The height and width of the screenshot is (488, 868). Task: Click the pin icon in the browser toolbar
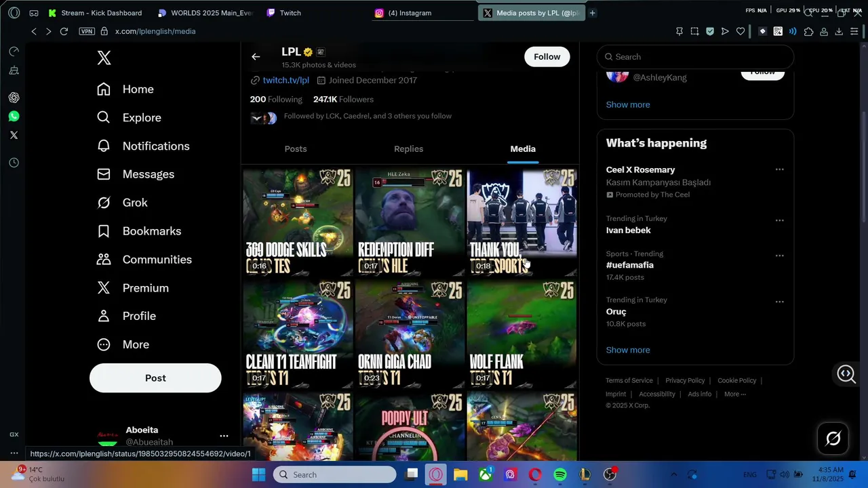click(x=679, y=31)
